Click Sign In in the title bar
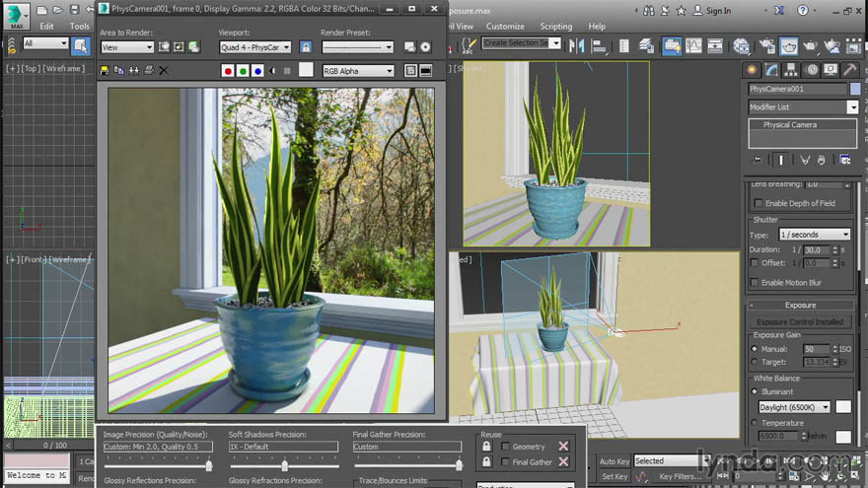Image resolution: width=868 pixels, height=488 pixels. pyautogui.click(x=718, y=11)
